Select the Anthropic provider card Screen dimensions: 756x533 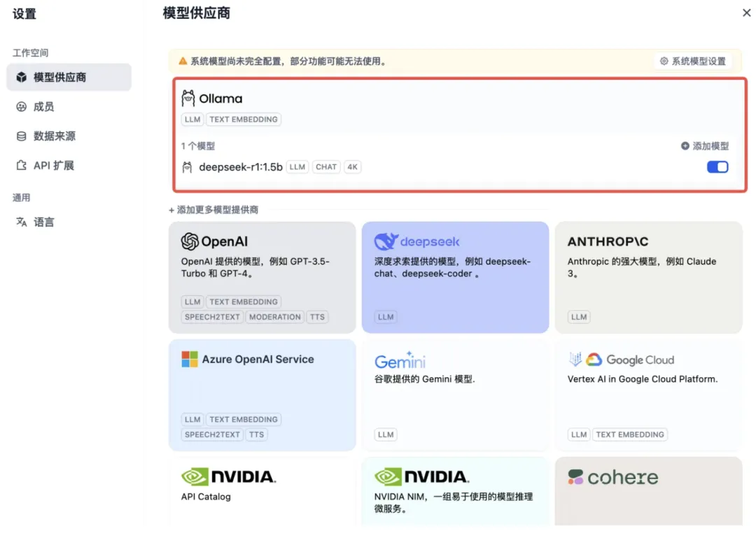point(648,278)
